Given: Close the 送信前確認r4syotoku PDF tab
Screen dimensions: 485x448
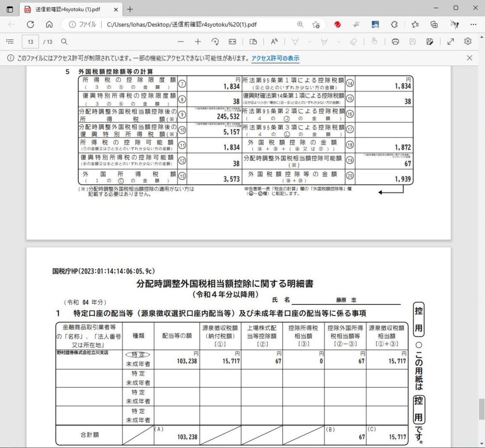Looking at the screenshot, I should [116, 10].
